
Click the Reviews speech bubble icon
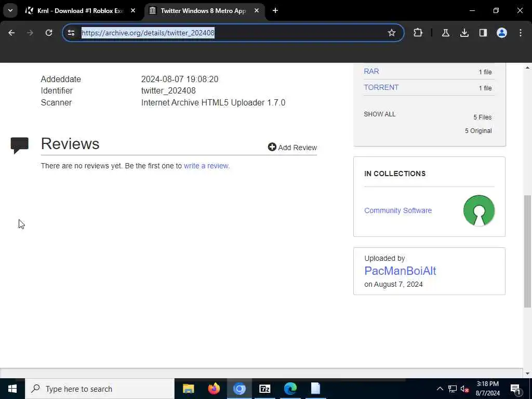19,145
